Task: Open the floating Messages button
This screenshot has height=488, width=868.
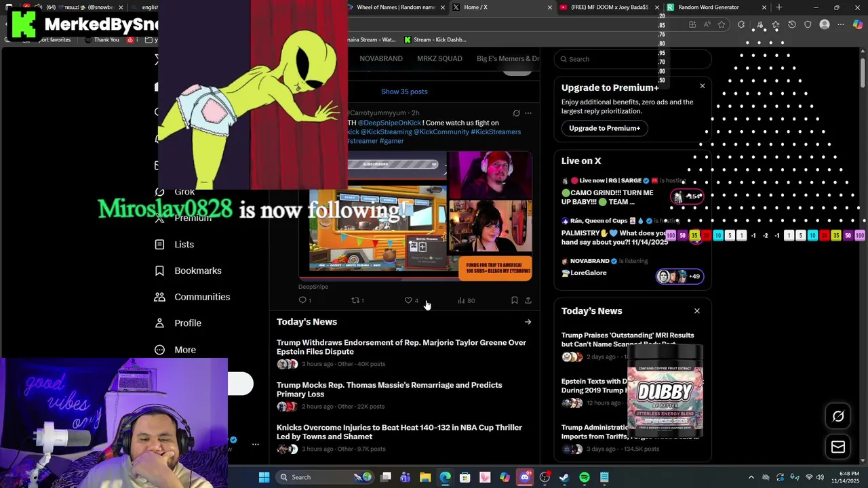Action: tap(838, 447)
